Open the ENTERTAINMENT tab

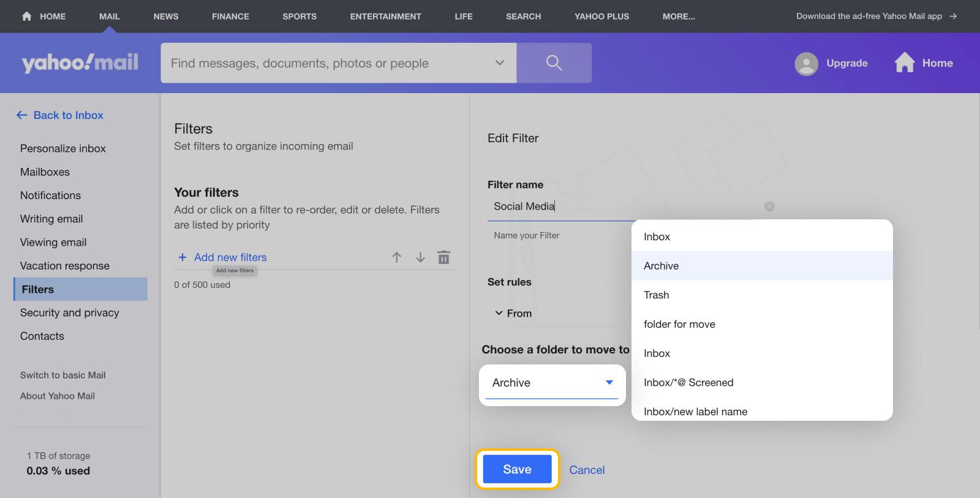[386, 16]
